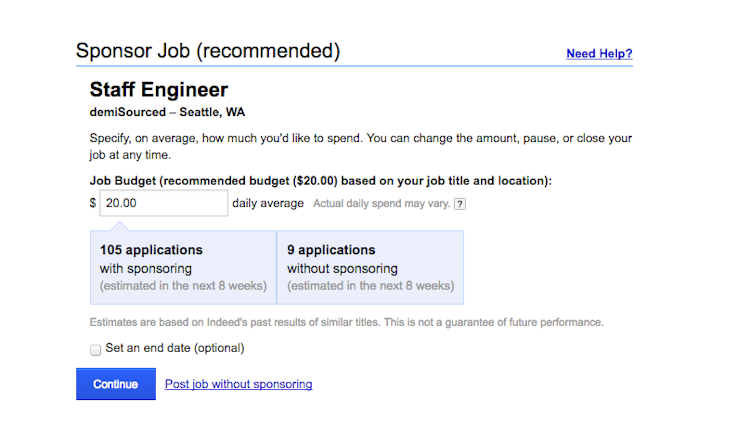Click the dollar sign before the budget field
Screen dimensions: 750x429
[93, 203]
